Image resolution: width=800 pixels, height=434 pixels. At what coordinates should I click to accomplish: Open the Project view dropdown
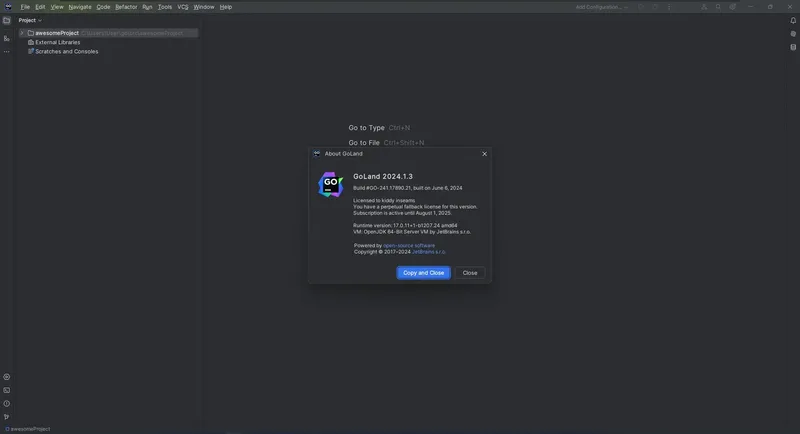30,20
